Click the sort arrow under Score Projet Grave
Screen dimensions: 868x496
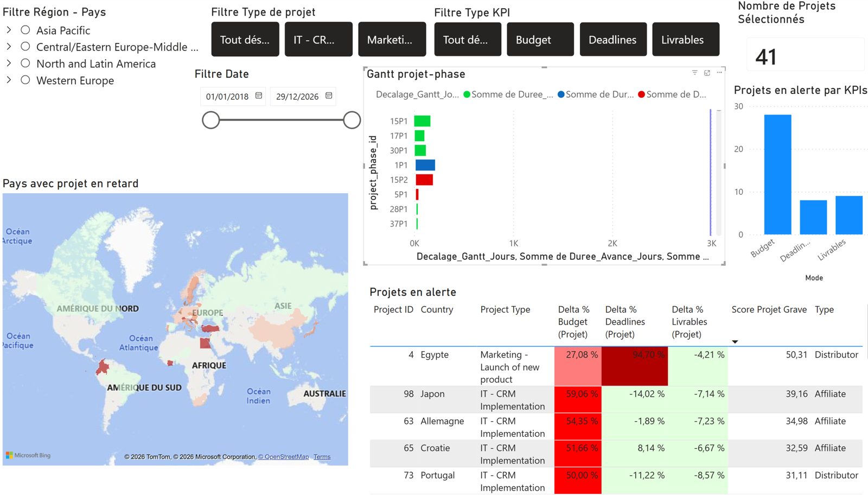(735, 342)
